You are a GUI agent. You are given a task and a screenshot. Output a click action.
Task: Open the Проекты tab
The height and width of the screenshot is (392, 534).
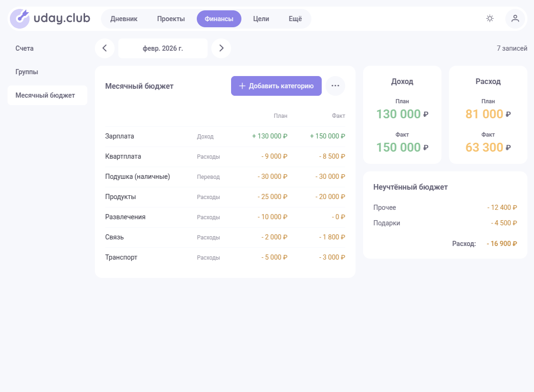click(x=171, y=19)
